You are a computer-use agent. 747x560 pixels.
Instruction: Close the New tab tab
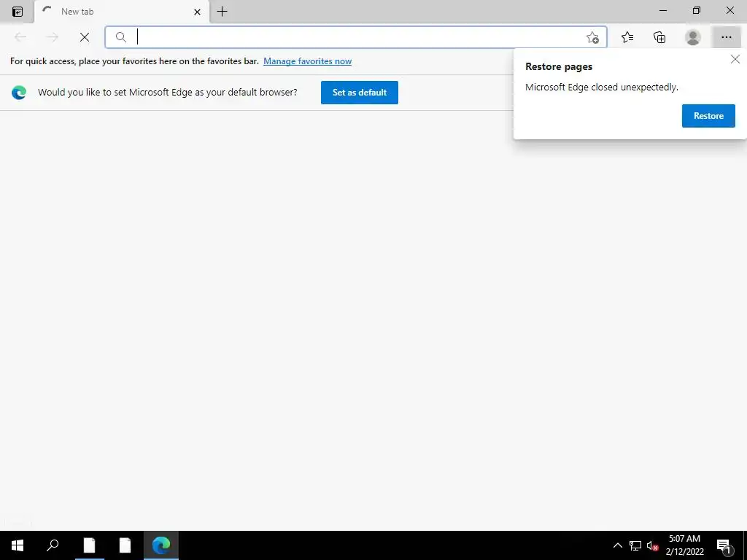pos(197,12)
